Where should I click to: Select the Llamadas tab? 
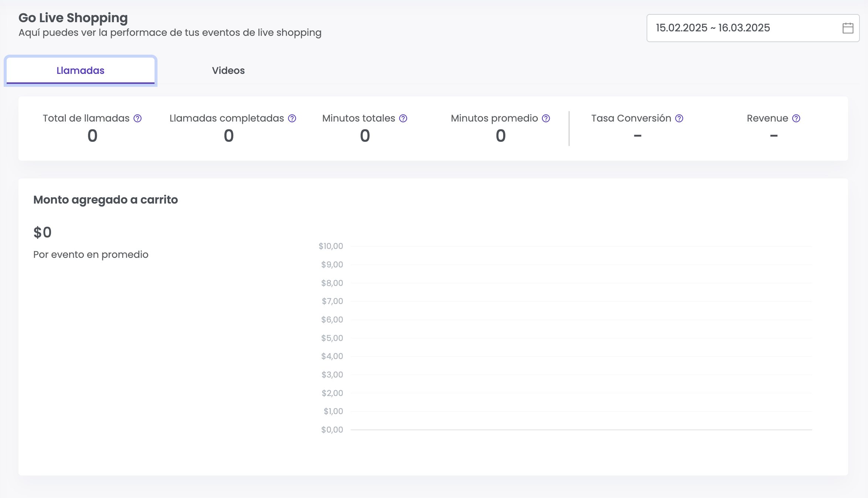[x=80, y=71]
